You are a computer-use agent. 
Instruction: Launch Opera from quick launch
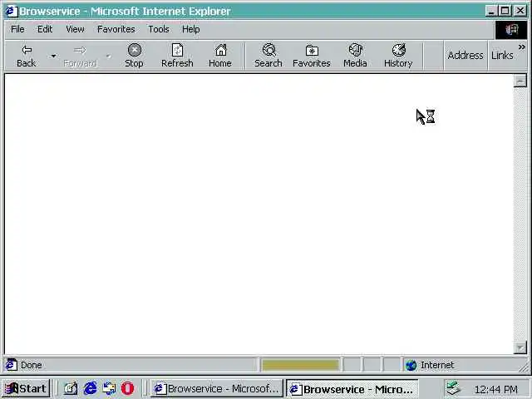coord(127,388)
